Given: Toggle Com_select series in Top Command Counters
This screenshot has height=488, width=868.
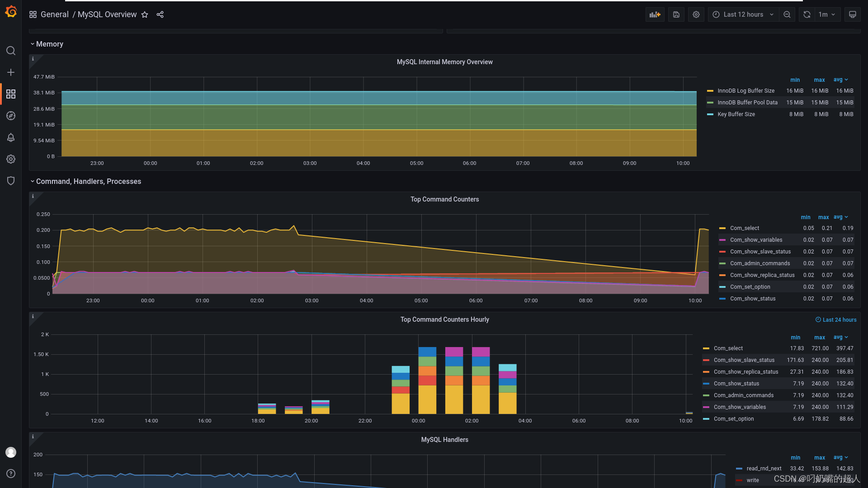Looking at the screenshot, I should click(x=744, y=228).
